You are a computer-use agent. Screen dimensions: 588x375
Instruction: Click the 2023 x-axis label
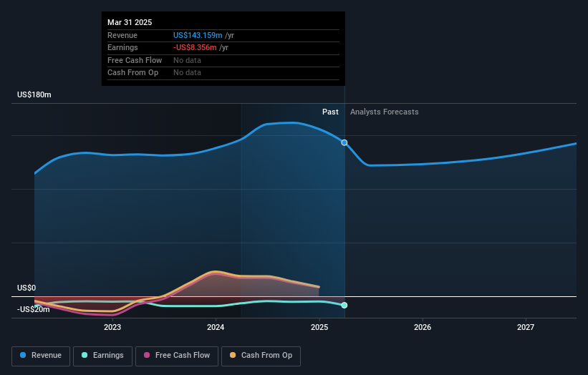click(x=112, y=328)
